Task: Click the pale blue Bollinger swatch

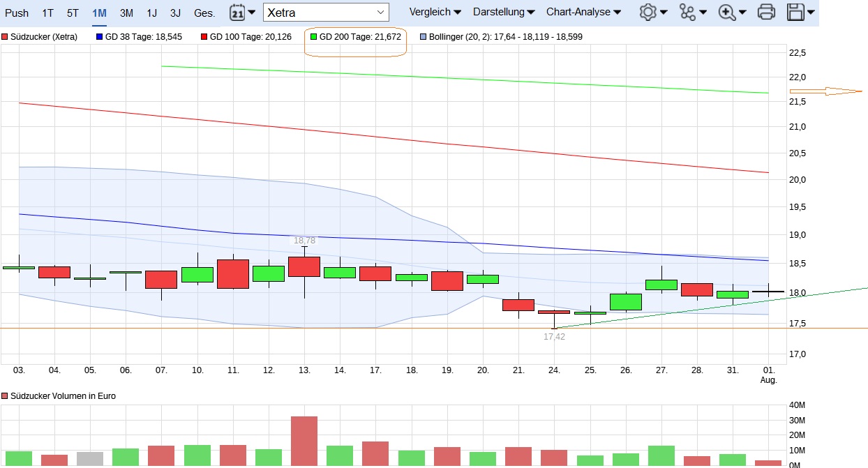Action: click(x=425, y=37)
